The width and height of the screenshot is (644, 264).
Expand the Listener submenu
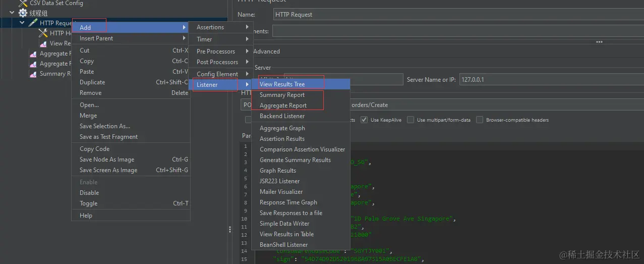coord(220,85)
